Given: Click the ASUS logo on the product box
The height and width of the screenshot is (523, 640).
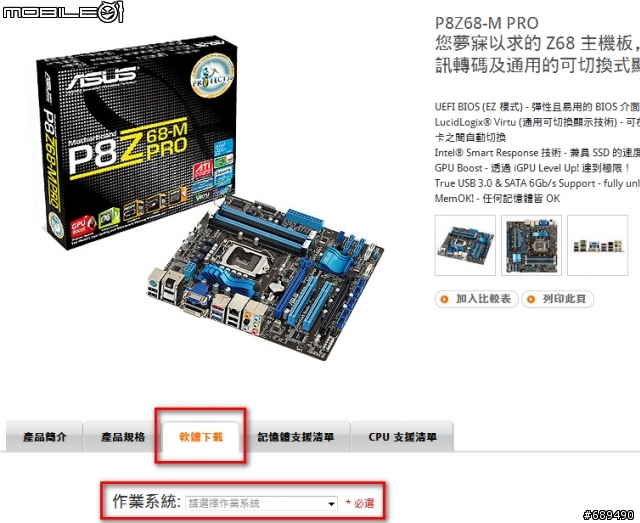Looking at the screenshot, I should click(x=100, y=78).
